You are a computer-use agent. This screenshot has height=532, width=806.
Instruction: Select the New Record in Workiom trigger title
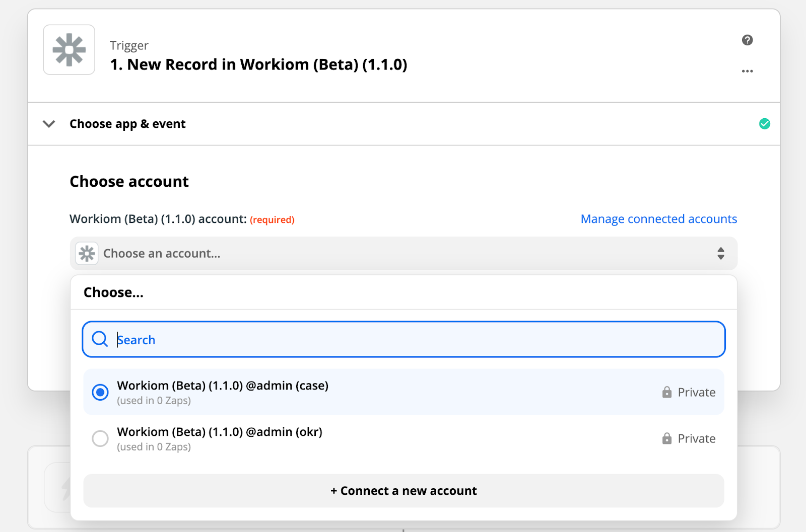(x=259, y=64)
